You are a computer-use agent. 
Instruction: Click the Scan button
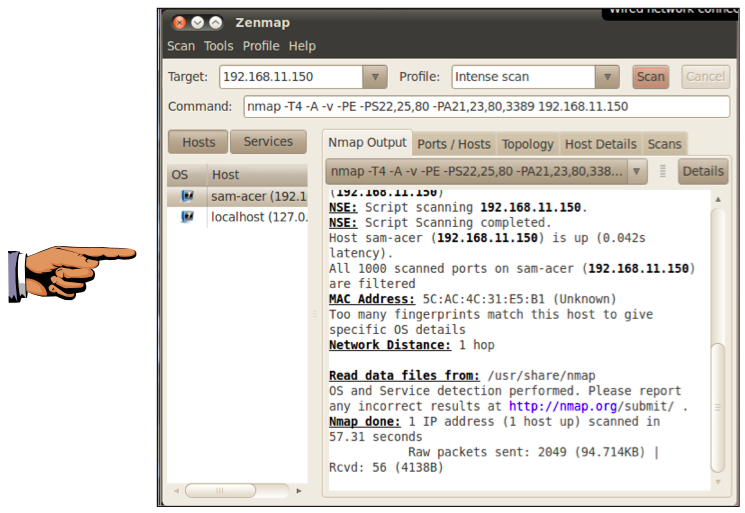pyautogui.click(x=650, y=77)
